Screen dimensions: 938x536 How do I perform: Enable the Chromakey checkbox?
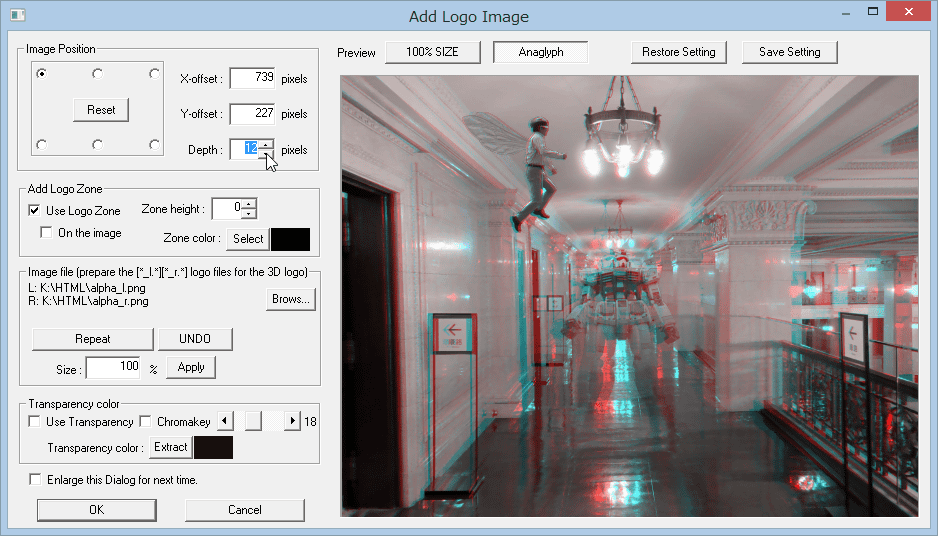[x=145, y=422]
